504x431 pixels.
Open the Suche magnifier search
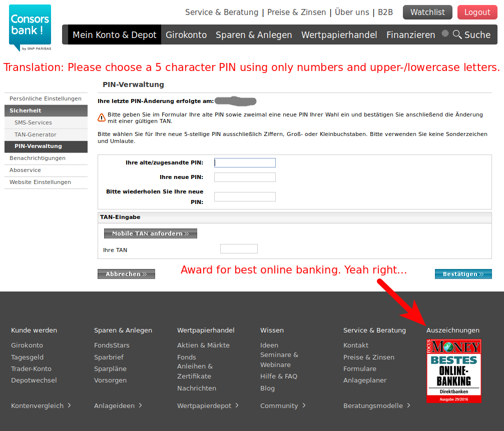[x=471, y=35]
